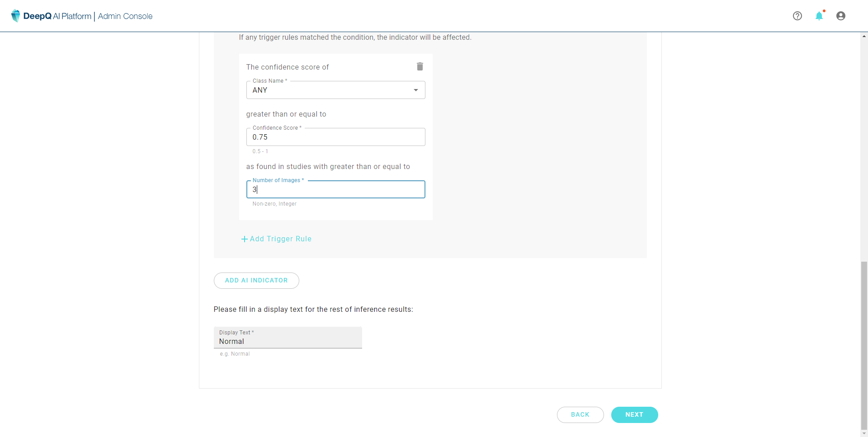This screenshot has width=868, height=437.
Task: Edit the Display Text field
Action: click(288, 341)
